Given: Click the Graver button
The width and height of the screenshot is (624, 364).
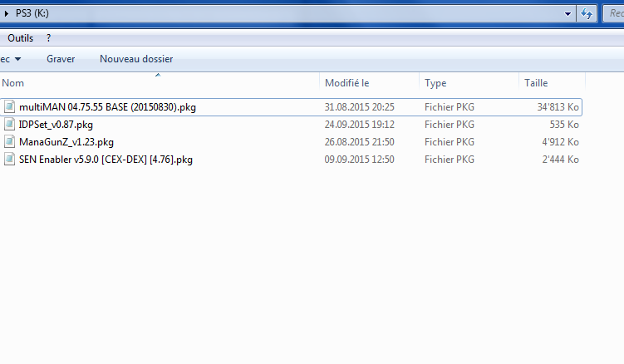Looking at the screenshot, I should [x=61, y=59].
